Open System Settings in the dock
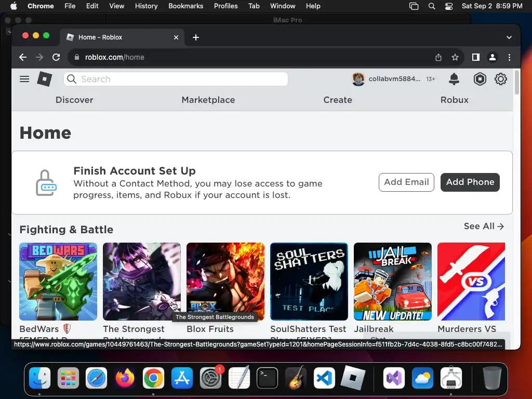 point(210,378)
